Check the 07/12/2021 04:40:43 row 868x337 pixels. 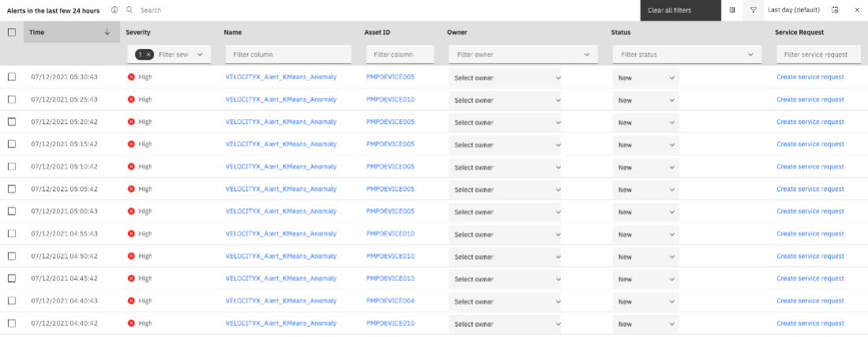point(12,301)
